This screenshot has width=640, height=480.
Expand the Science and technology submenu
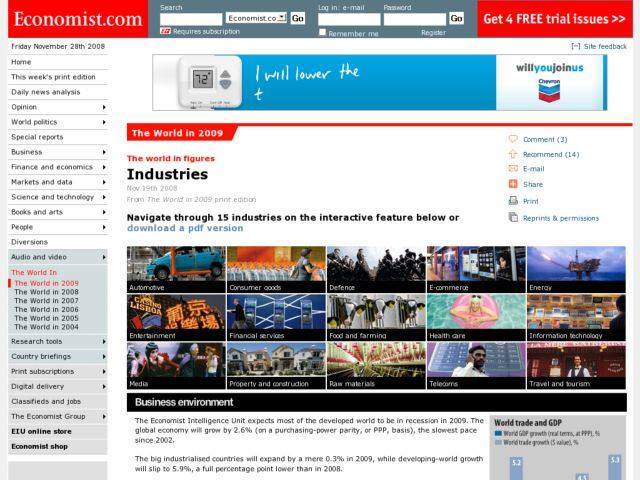coord(103,197)
